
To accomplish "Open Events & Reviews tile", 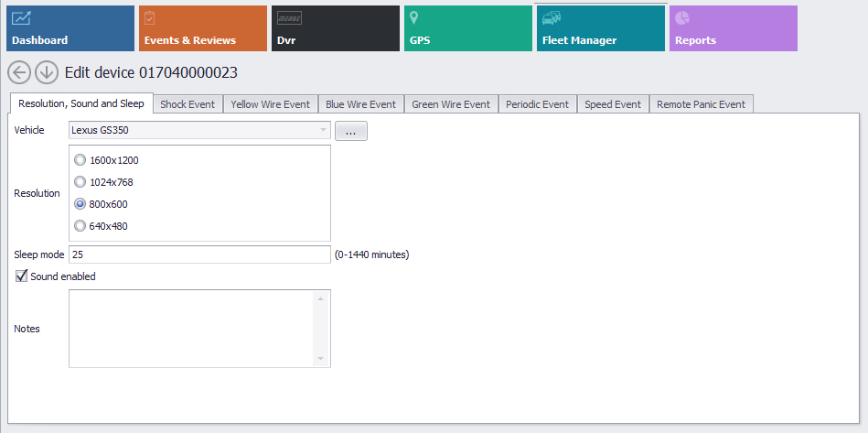I will [202, 28].
